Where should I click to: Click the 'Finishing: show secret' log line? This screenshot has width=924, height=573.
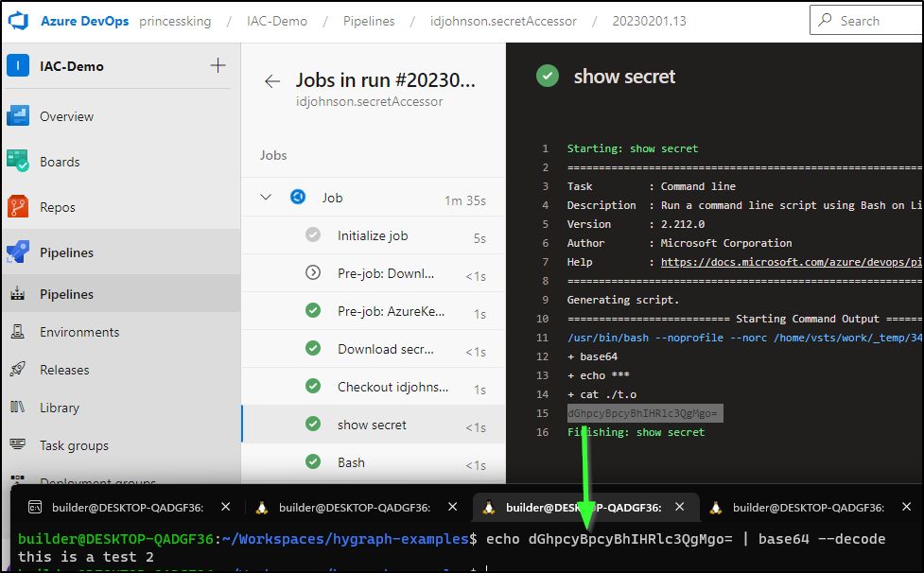[x=636, y=432]
